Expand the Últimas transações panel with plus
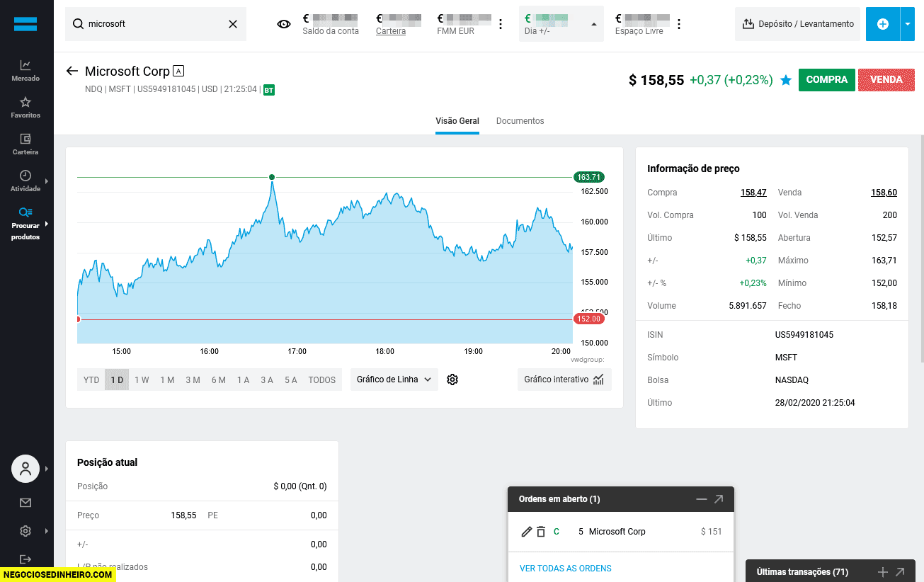Viewport: 924px width, 582px height. click(x=883, y=572)
